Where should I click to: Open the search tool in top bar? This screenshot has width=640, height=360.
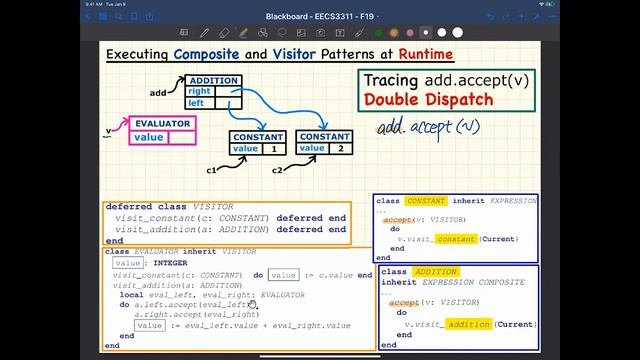click(x=118, y=17)
